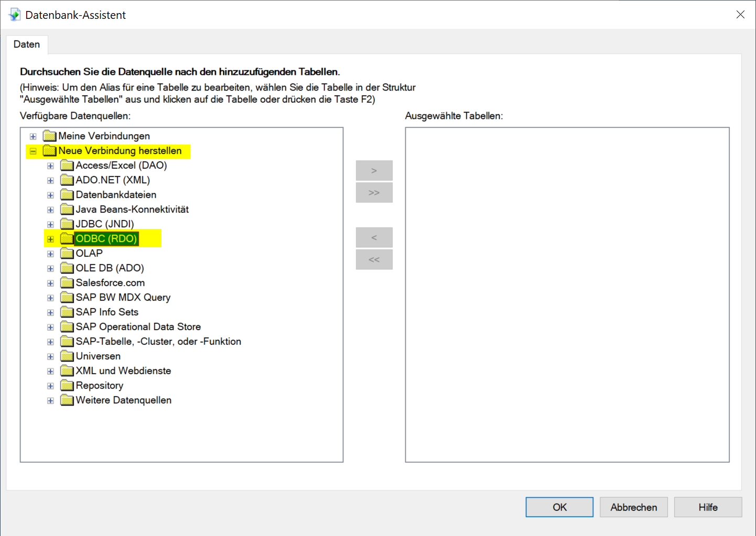The height and width of the screenshot is (536, 756).
Task: Switch to the Daten tab
Action: [x=27, y=45]
